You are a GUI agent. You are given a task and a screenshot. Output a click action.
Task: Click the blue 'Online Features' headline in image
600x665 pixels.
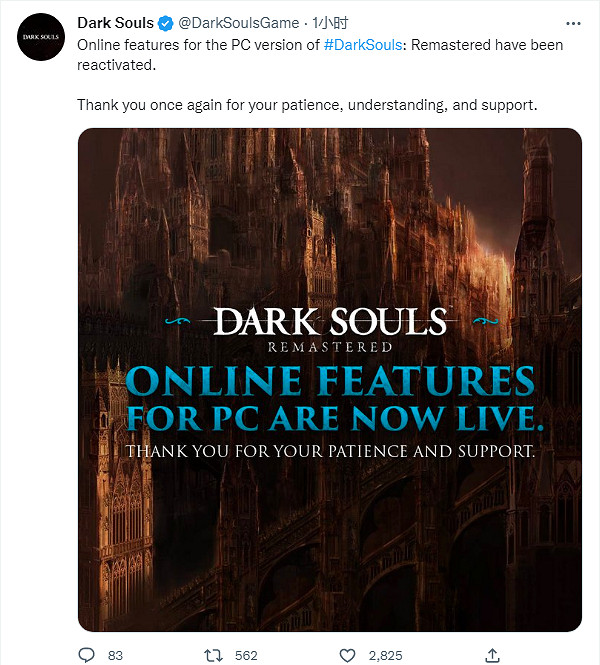pos(330,381)
